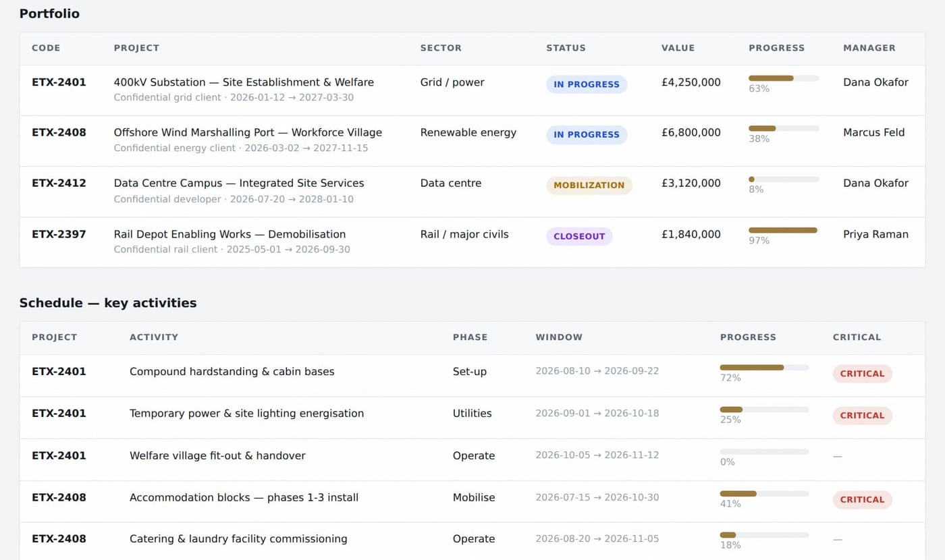Screen dimensions: 945x560
Task: Click manager Marcus Feld
Action: pos(873,132)
